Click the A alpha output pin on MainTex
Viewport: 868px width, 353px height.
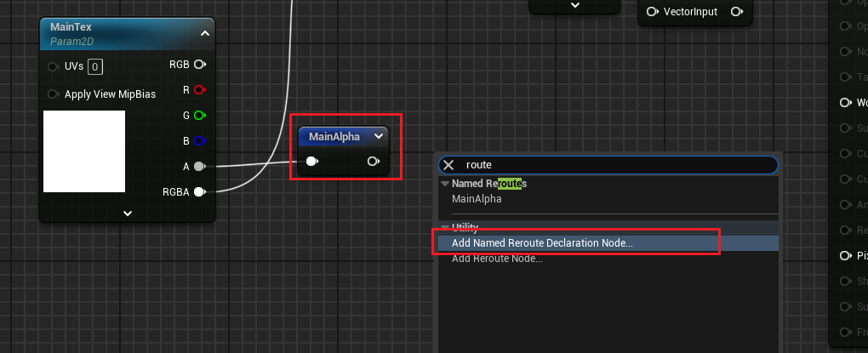coord(199,167)
